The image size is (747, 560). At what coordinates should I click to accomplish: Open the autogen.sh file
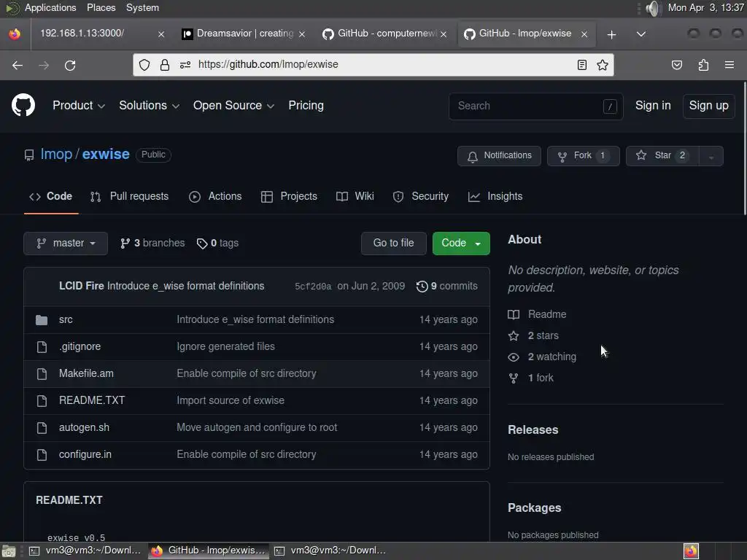[x=84, y=427]
